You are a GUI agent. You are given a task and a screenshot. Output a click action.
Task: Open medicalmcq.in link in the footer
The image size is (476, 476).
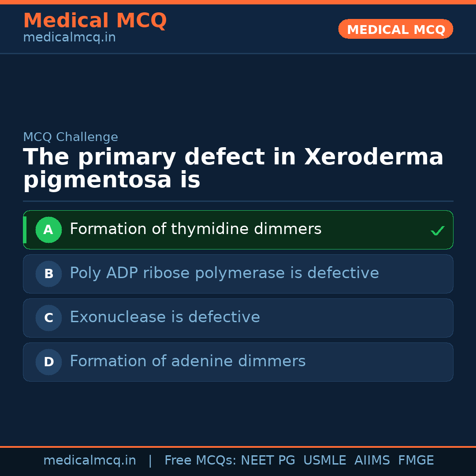point(89,461)
